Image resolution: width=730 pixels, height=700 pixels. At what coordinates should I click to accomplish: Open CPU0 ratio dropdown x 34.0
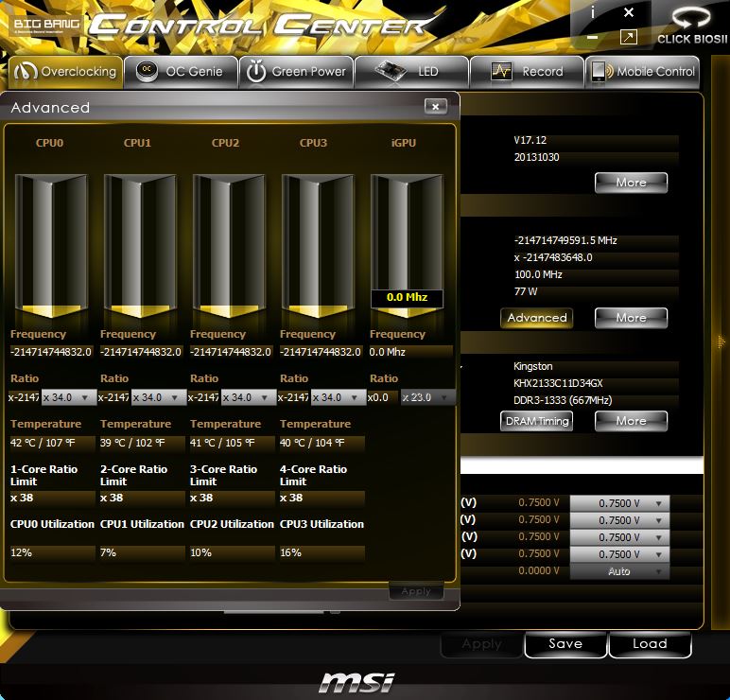point(69,397)
